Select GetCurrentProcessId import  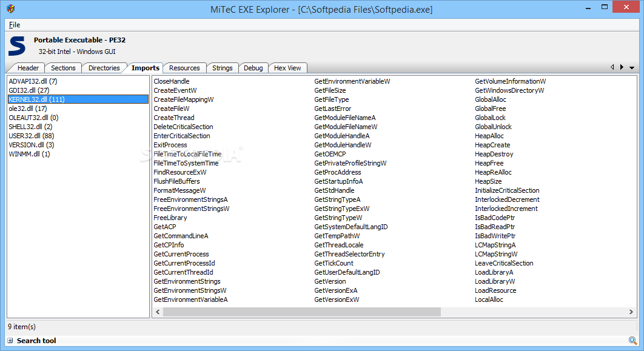pos(184,263)
